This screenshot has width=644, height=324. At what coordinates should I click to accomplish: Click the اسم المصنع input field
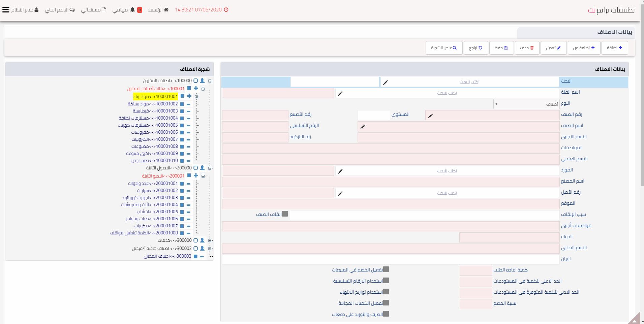[x=391, y=182]
